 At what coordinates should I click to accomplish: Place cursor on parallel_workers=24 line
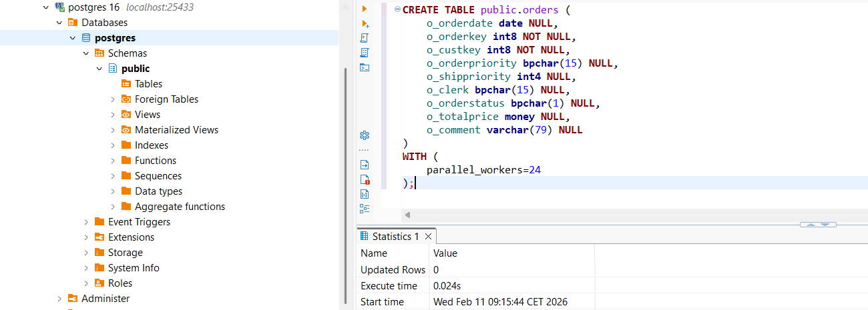pos(483,170)
